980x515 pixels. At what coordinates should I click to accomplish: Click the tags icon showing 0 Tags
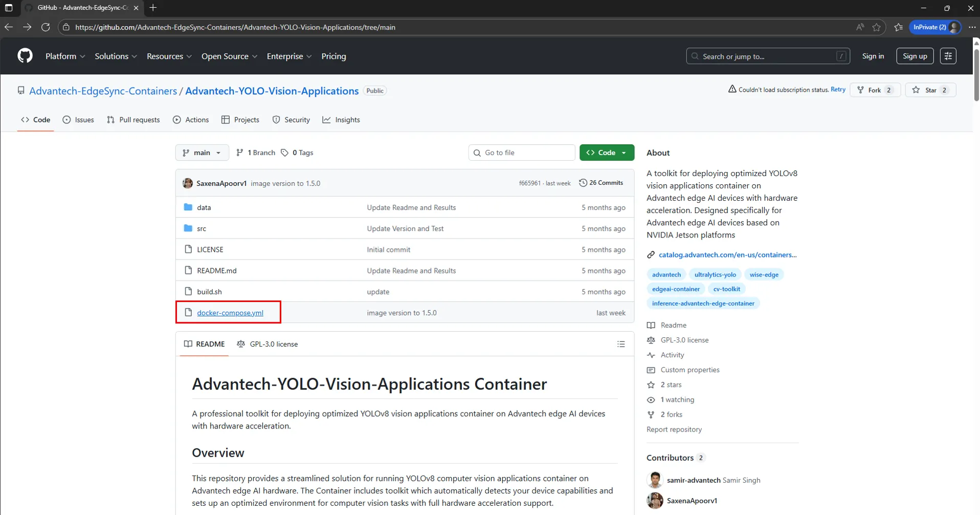click(x=285, y=152)
